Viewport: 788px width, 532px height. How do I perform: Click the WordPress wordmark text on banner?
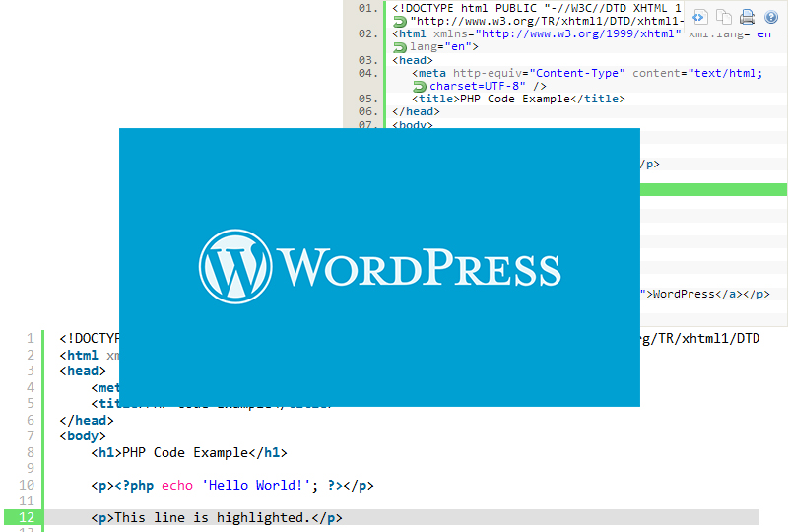(x=419, y=267)
